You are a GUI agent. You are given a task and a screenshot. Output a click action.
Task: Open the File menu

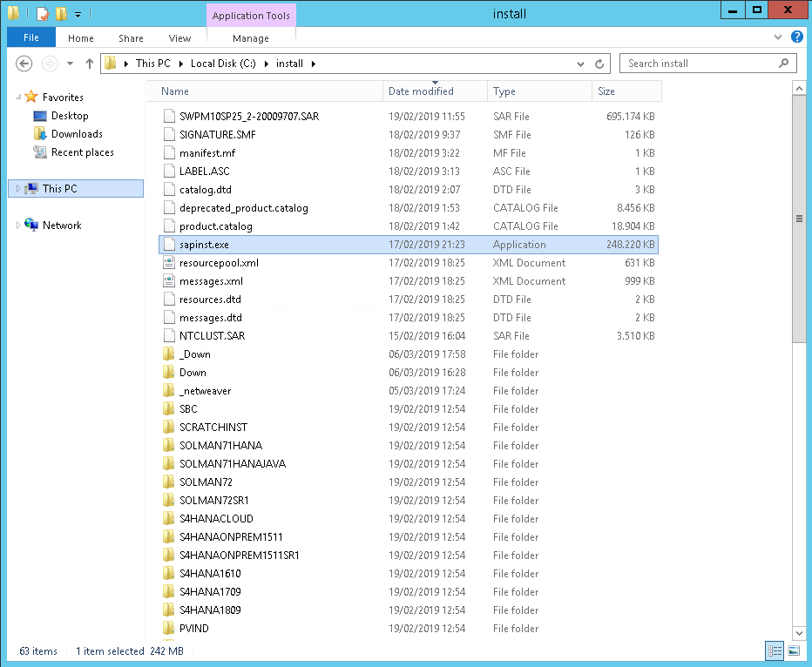31,37
